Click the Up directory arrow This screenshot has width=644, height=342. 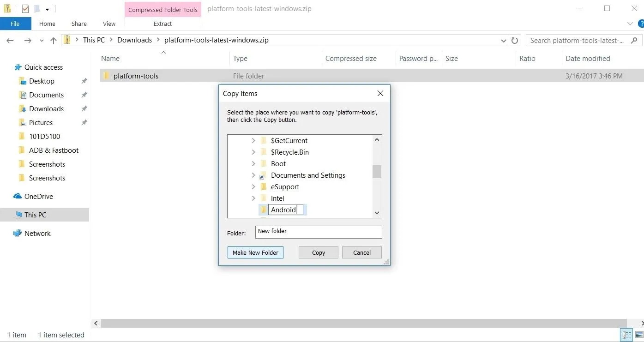pyautogui.click(x=54, y=41)
